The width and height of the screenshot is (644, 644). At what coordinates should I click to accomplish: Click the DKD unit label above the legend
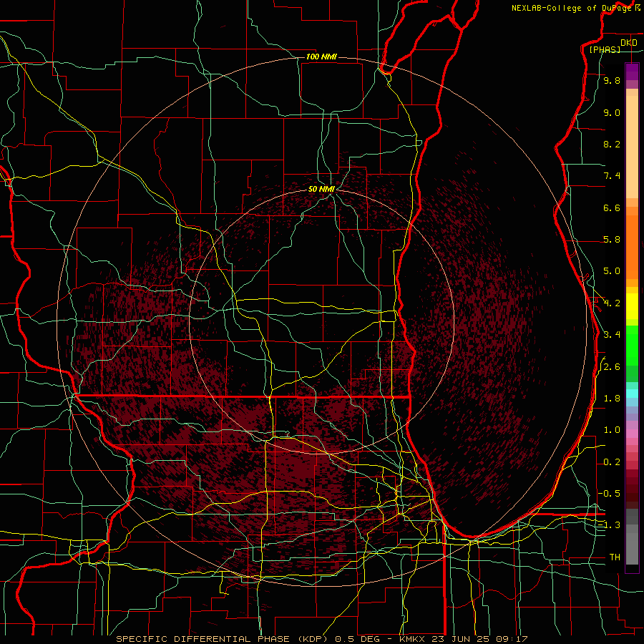pyautogui.click(x=628, y=43)
